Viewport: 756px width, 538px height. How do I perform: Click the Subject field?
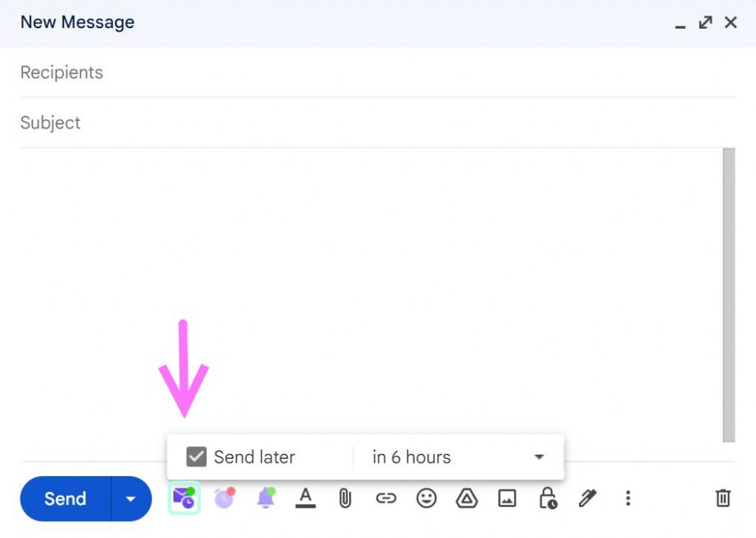[x=377, y=123]
